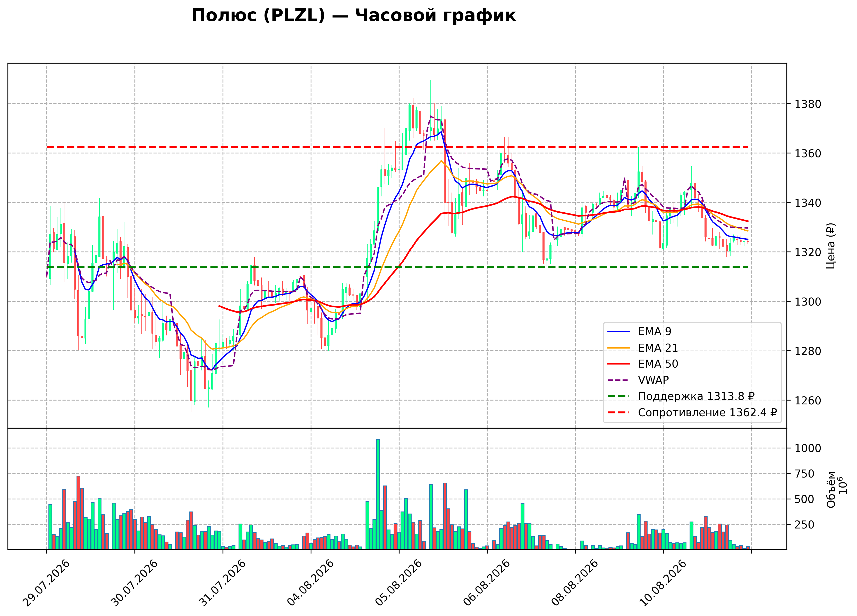
Task: Click legend text "Сопротивление 1362.4 ₽"
Action: tap(707, 413)
